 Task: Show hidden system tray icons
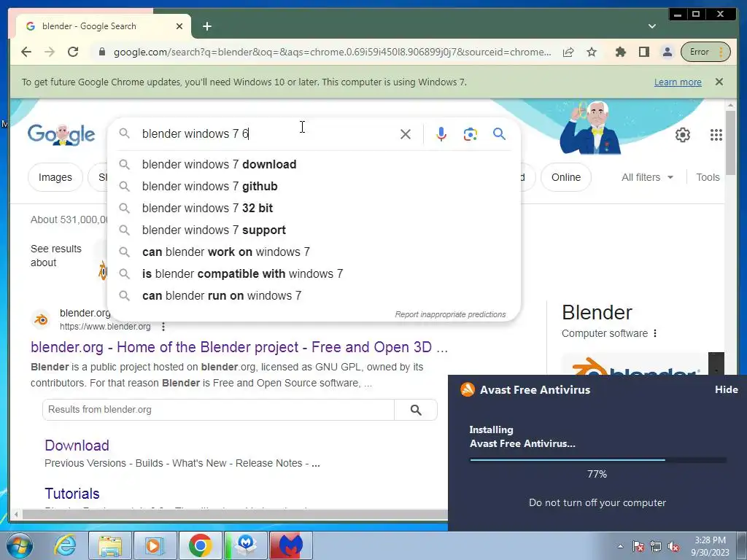(x=620, y=546)
